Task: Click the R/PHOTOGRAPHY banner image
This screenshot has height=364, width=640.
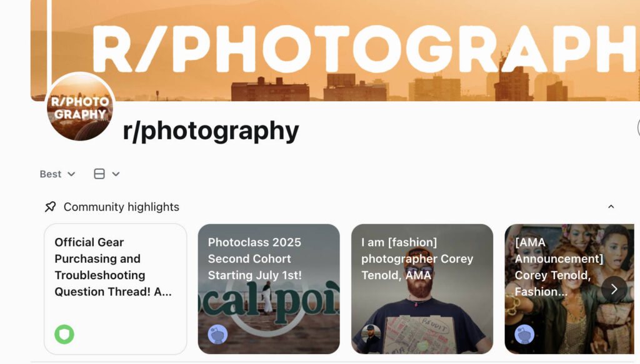Action: [x=335, y=51]
